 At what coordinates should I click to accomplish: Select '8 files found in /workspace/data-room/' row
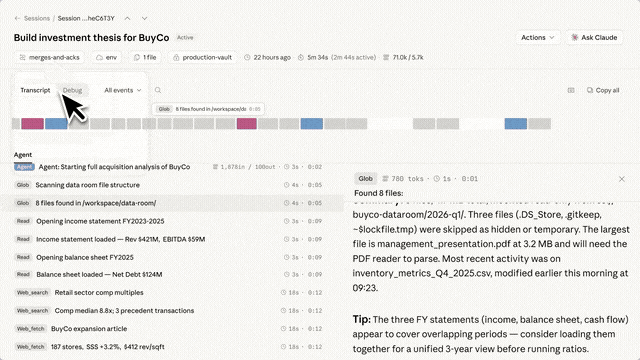point(171,203)
